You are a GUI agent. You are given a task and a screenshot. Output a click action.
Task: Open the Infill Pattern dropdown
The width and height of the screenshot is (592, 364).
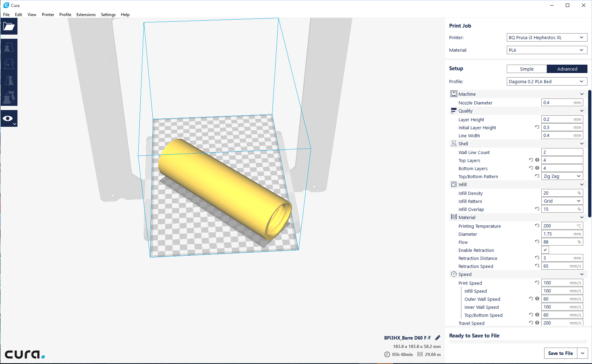562,201
